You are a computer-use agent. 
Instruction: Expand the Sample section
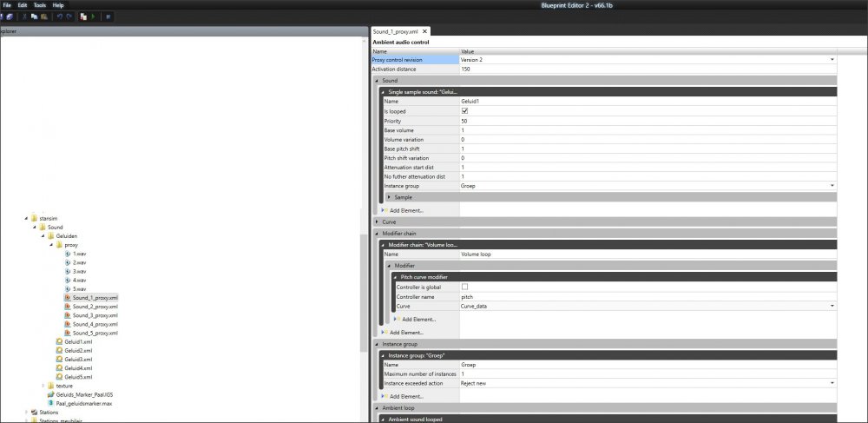click(389, 197)
